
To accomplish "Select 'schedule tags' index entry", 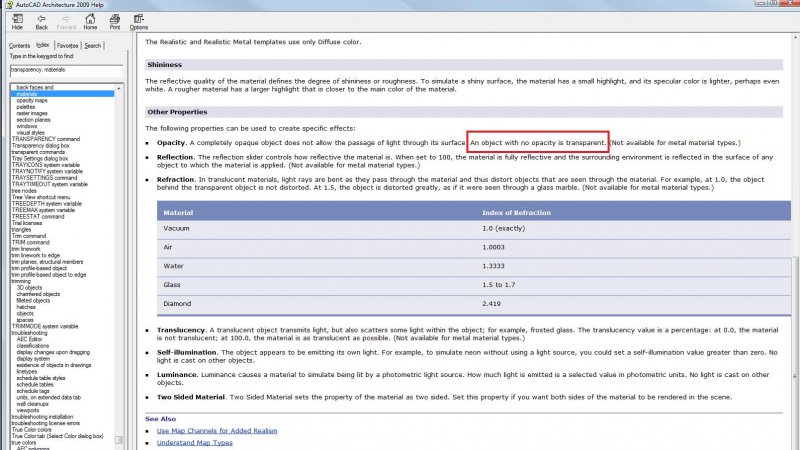I will 33,391.
